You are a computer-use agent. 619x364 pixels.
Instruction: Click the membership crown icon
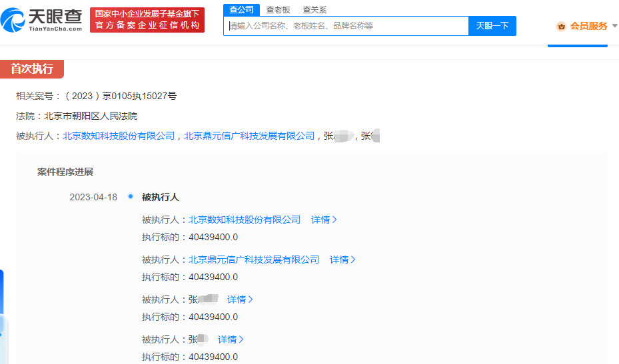pyautogui.click(x=561, y=27)
